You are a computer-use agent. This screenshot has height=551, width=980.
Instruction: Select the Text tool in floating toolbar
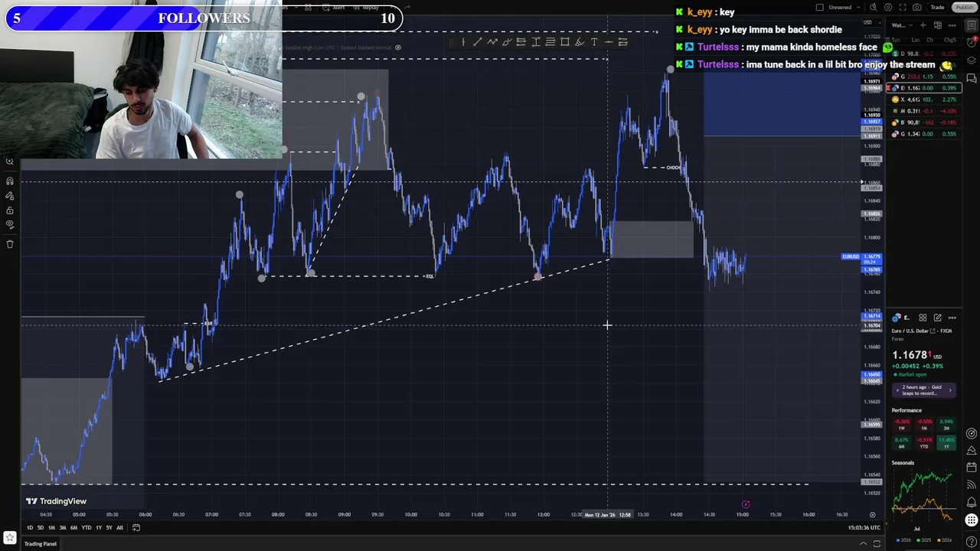pos(594,42)
